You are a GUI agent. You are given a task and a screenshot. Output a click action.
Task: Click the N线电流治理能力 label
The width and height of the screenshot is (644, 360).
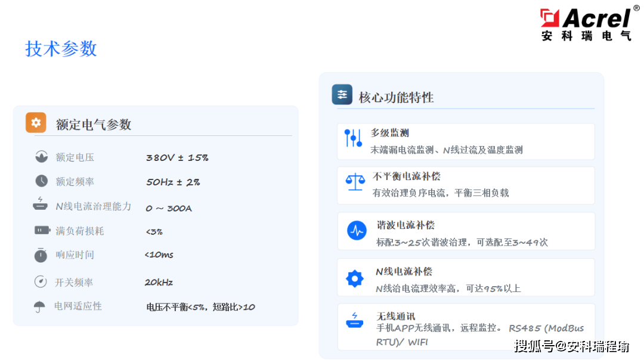tap(94, 206)
